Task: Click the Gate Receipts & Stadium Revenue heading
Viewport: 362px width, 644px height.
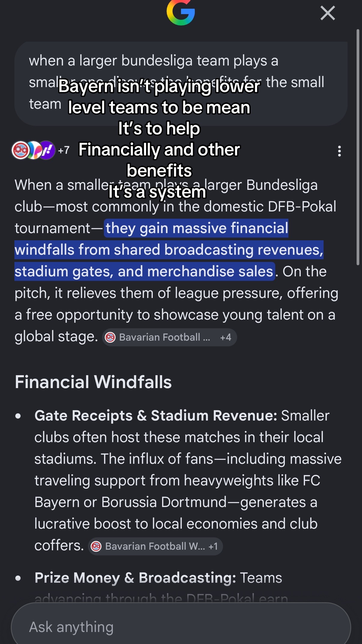Action: coord(156,416)
